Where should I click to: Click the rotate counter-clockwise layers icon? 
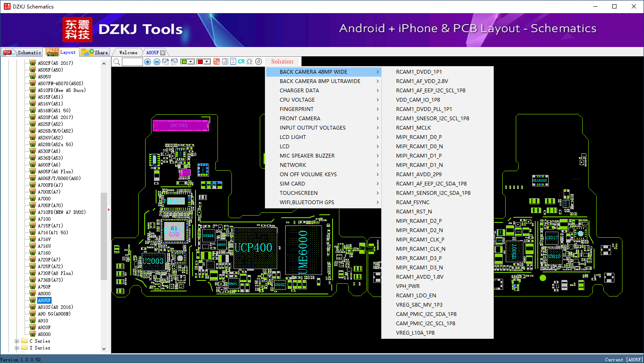click(x=174, y=62)
